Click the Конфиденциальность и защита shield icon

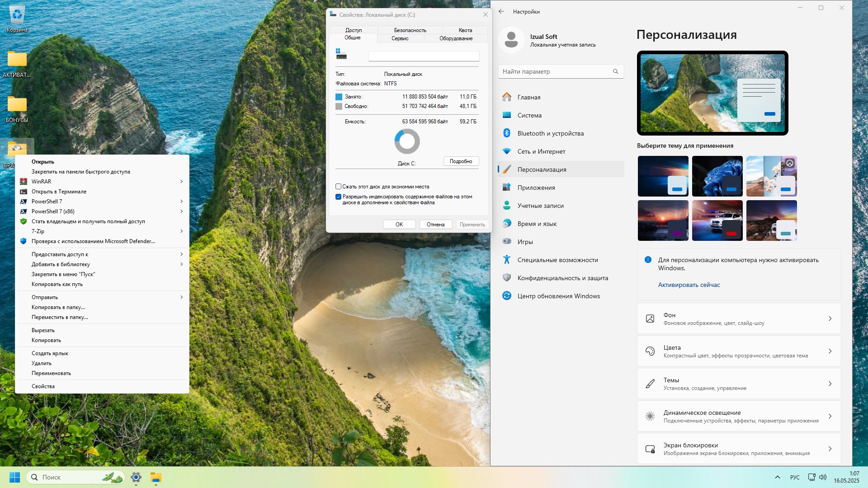[507, 278]
